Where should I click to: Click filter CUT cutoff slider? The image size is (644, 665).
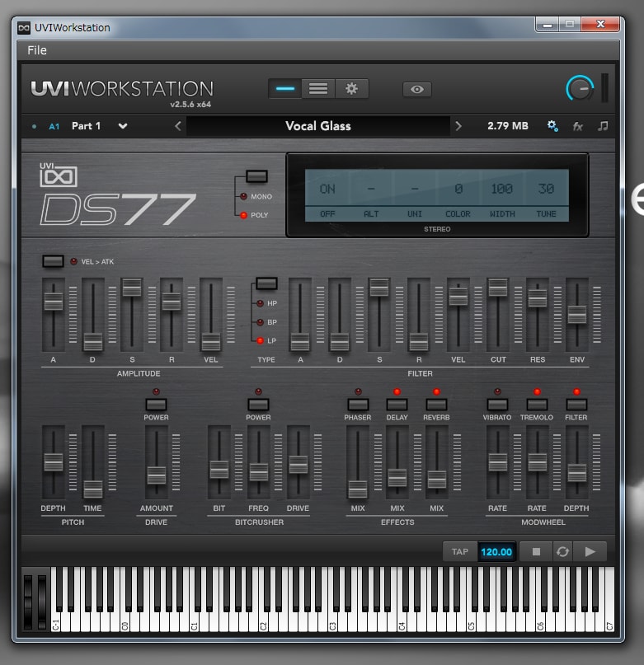498,287
